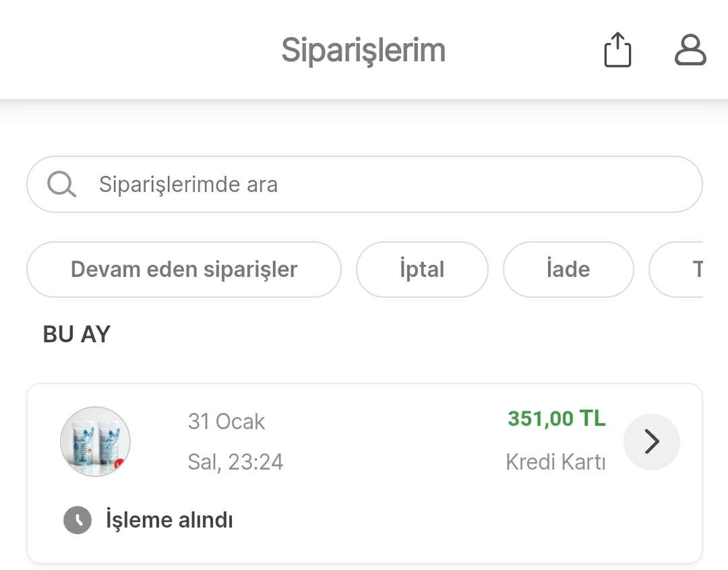Enable the İade filter chip
Screen dimensions: 728x570
(568, 270)
